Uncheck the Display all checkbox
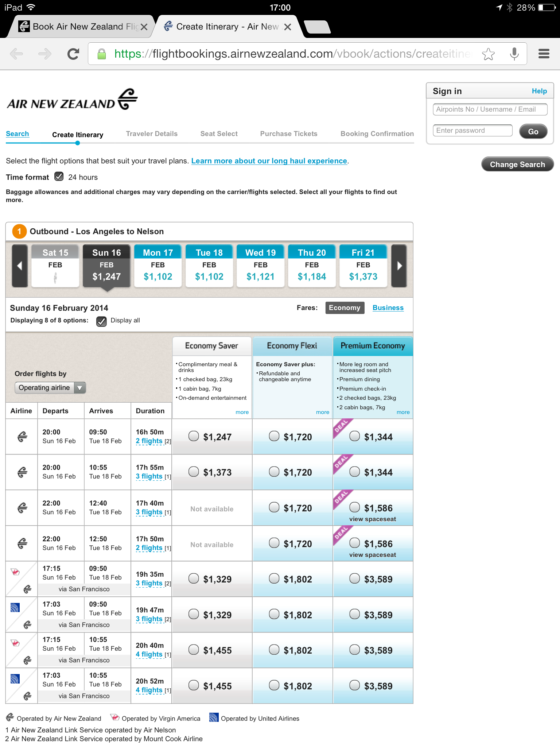The width and height of the screenshot is (560, 747). pos(101,321)
